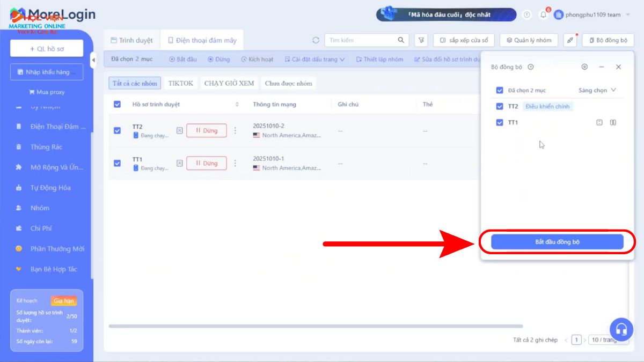Open the filter icon next to search
This screenshot has width=644, height=362.
[421, 40]
